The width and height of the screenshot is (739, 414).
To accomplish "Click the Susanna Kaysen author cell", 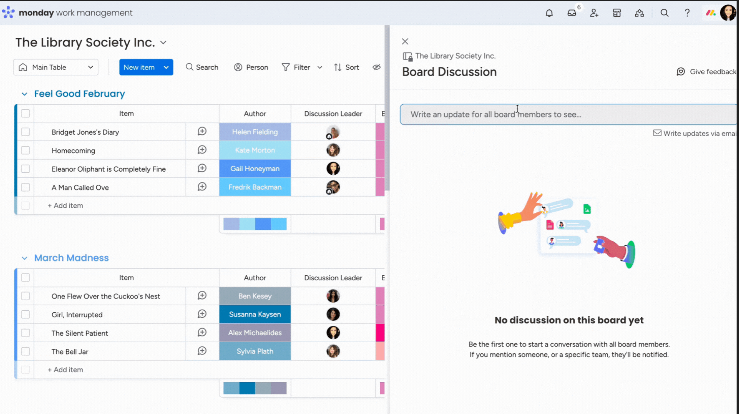I will 255,315.
